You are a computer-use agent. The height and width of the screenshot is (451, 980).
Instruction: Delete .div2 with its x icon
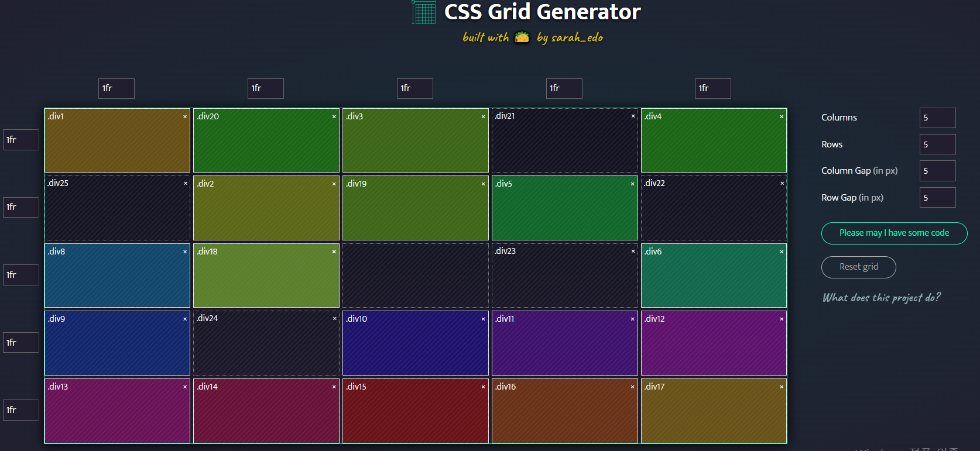click(x=334, y=184)
